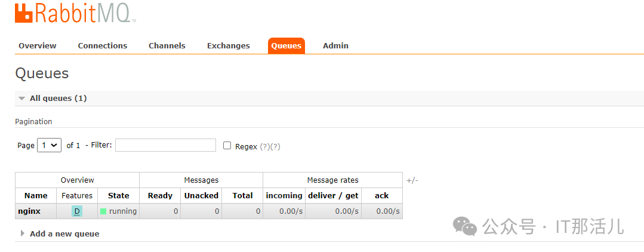Enable the Regex checkbox

227,146
